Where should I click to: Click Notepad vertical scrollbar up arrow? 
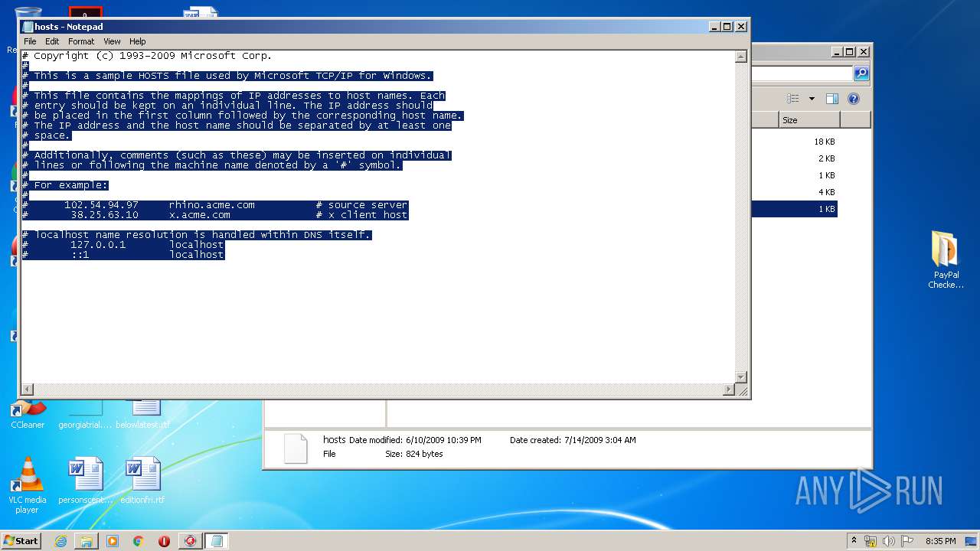tap(740, 56)
